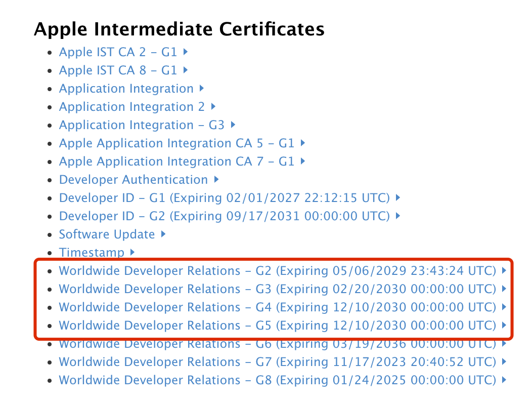This screenshot has width=532, height=405.
Task: Expand the Apple IST CA 2 – G1 triangle
Action: (x=186, y=52)
